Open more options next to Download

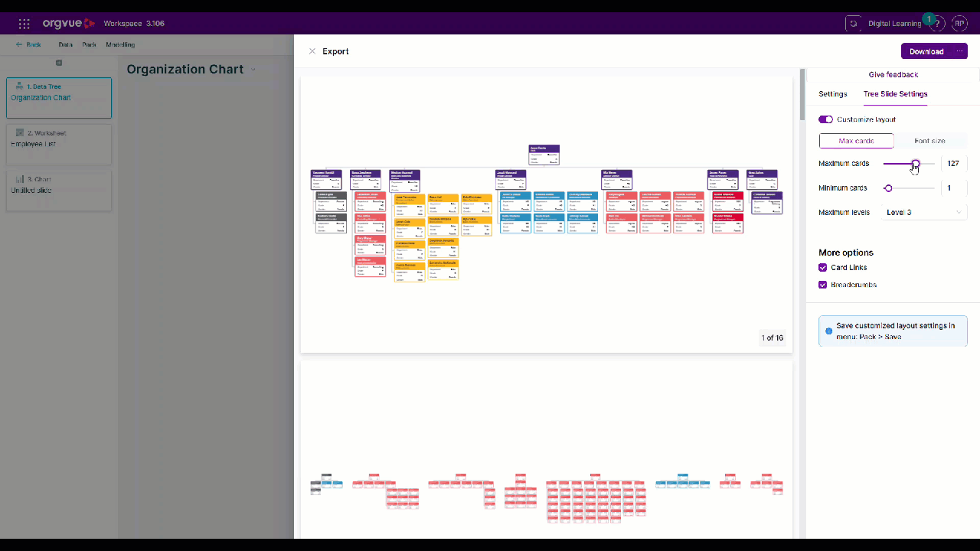coord(960,51)
